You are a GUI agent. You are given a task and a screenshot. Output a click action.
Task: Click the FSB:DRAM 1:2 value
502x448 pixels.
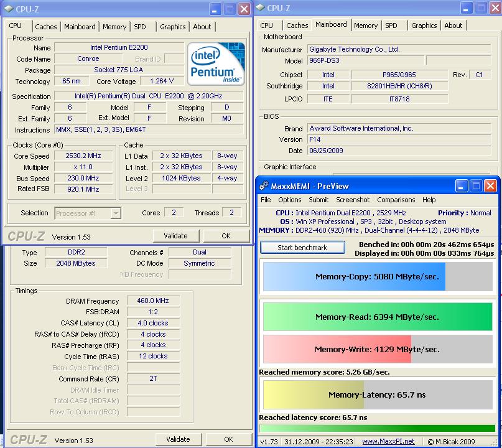[153, 312]
